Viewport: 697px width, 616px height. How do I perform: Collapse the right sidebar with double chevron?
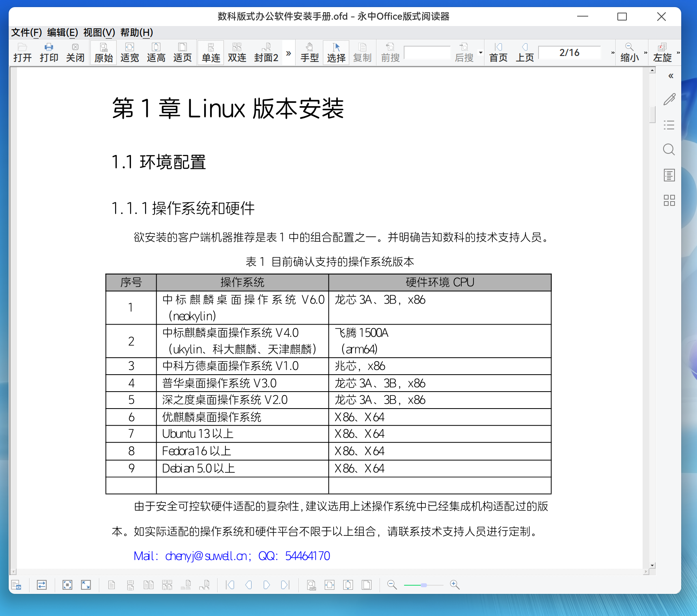tap(671, 76)
